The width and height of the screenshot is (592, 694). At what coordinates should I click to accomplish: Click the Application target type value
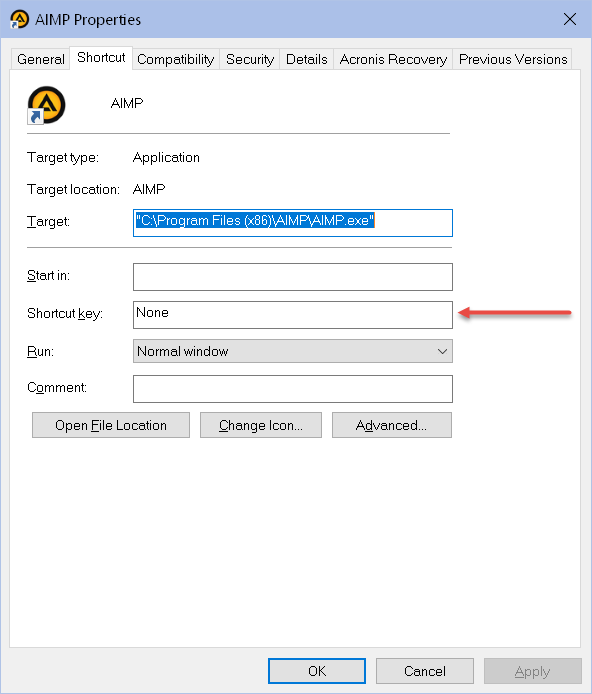point(166,158)
